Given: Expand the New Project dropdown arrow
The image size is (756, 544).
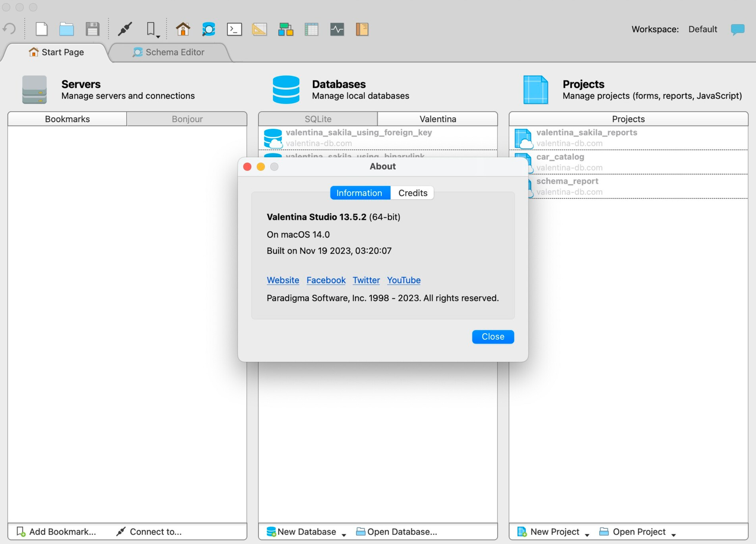Looking at the screenshot, I should coord(587,535).
